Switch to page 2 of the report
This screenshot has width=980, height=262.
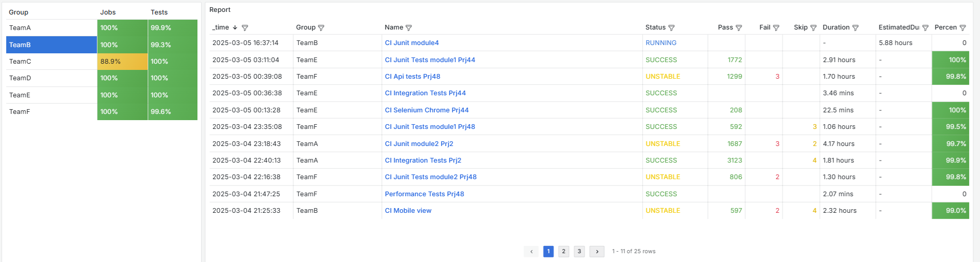point(564,252)
